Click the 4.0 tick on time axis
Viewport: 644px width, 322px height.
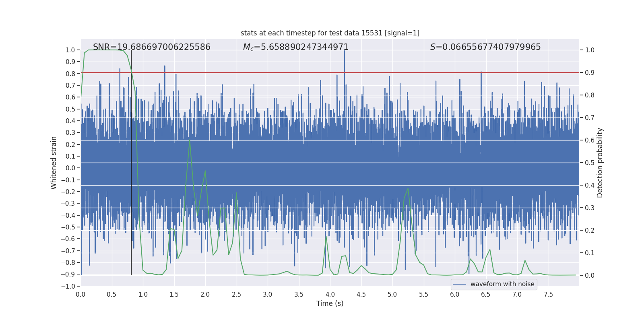330,294
